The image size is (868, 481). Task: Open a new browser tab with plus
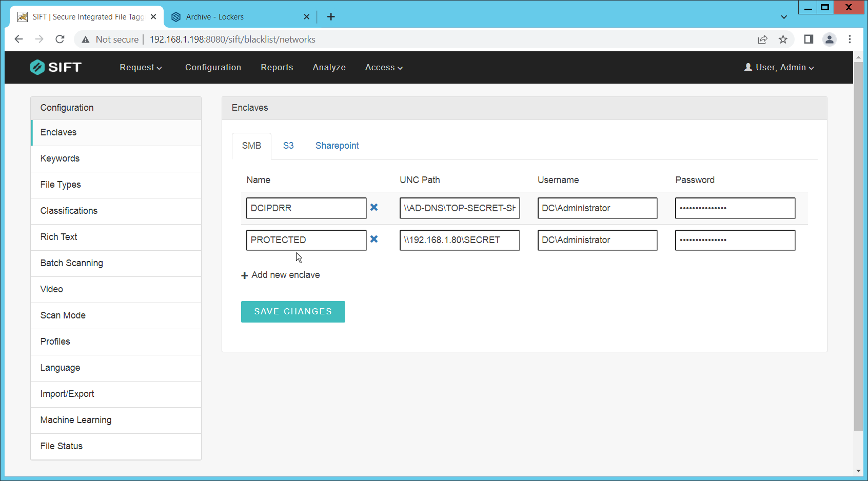point(331,17)
